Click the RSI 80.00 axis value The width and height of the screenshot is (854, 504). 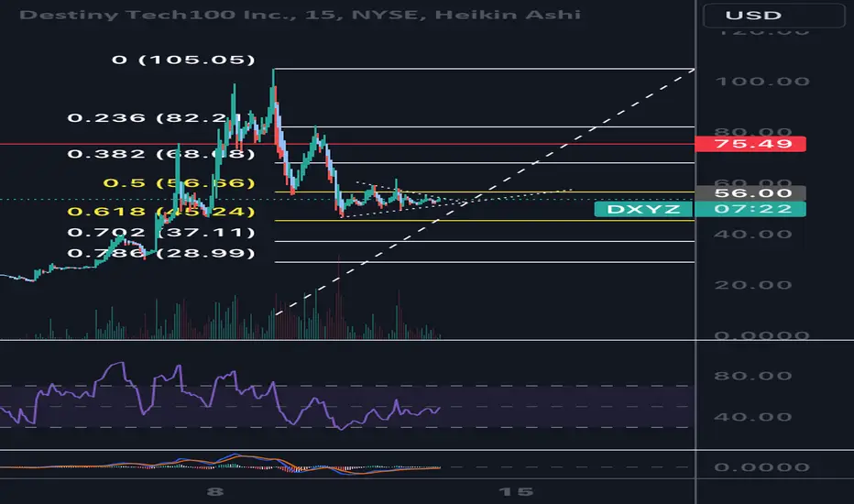point(753,376)
